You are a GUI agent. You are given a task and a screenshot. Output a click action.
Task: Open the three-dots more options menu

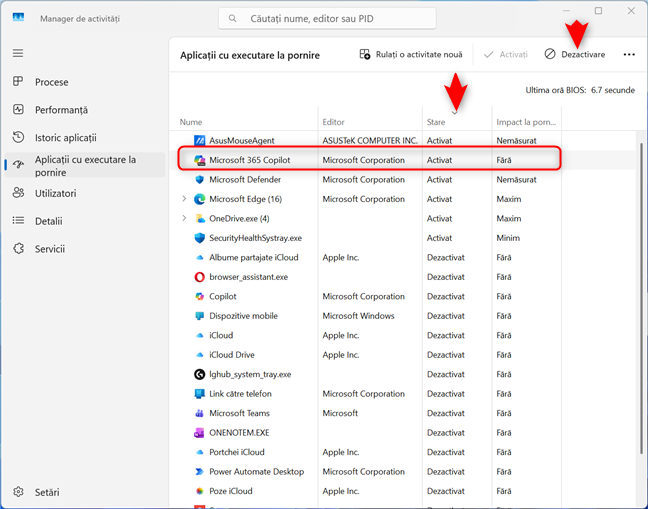[x=628, y=55]
